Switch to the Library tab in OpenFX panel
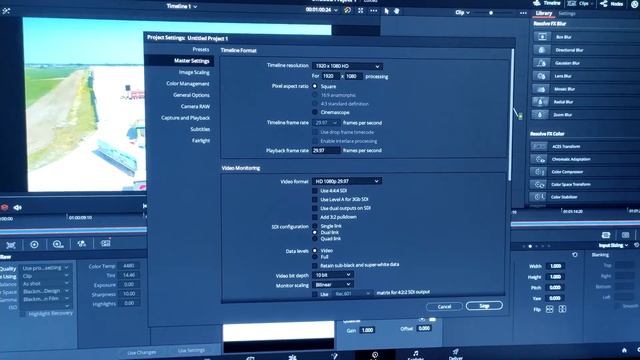This screenshot has width=640, height=360. click(x=544, y=13)
